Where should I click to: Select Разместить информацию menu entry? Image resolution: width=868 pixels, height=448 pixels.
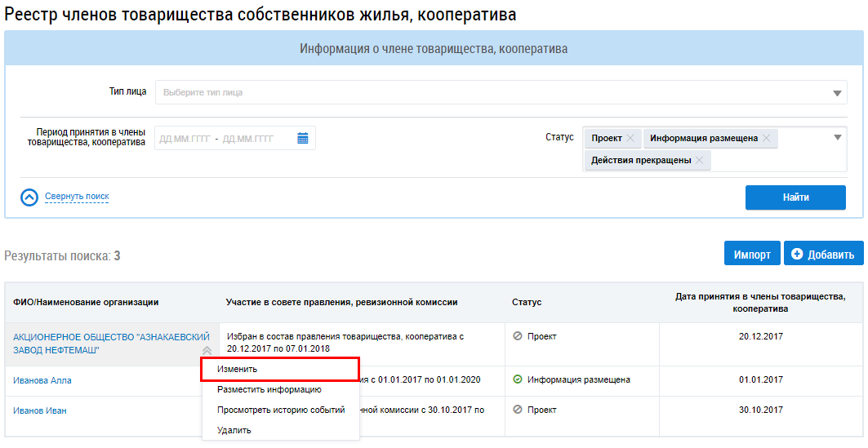click(281, 389)
